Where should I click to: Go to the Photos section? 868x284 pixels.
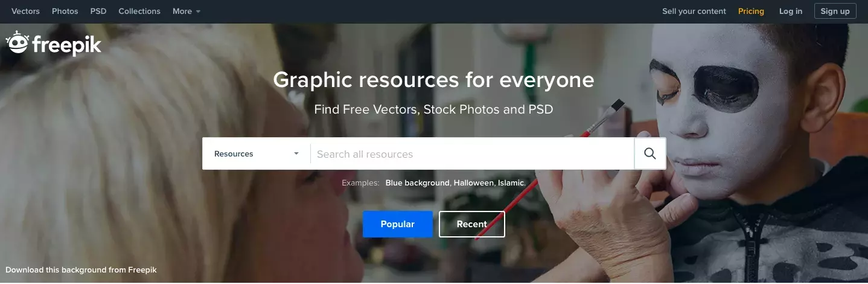[65, 11]
